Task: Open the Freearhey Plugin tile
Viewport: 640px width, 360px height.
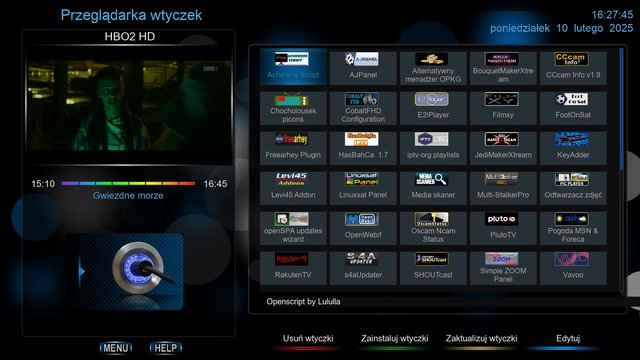Action: tap(293, 147)
